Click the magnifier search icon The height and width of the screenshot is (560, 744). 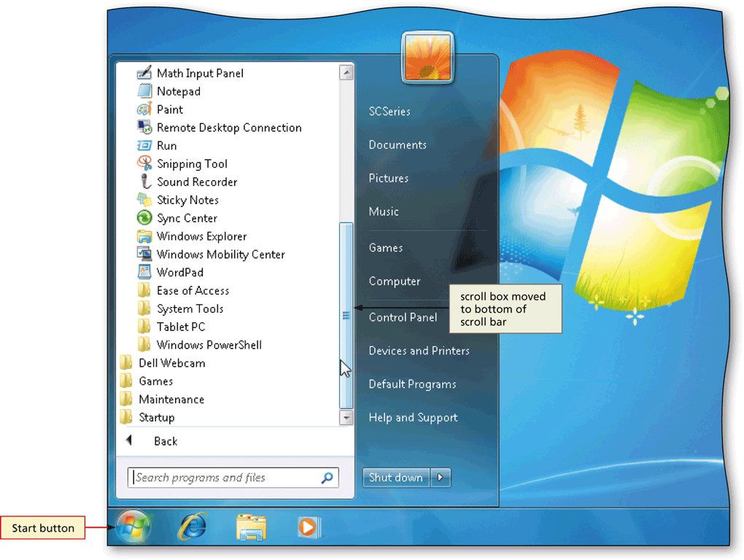(327, 478)
